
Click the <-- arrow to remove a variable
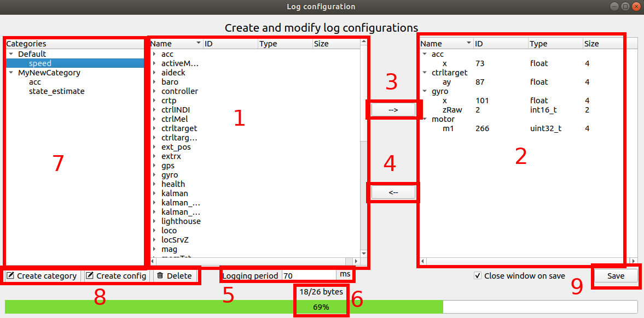click(393, 192)
